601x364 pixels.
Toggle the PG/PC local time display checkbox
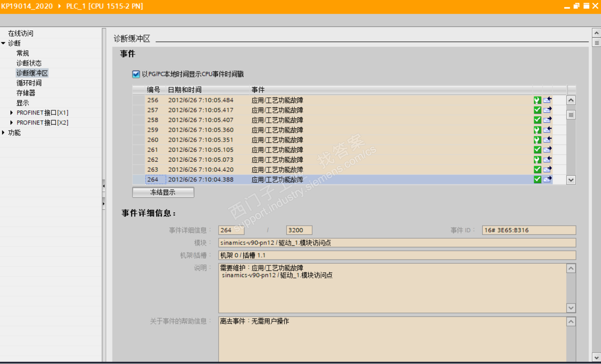point(136,74)
